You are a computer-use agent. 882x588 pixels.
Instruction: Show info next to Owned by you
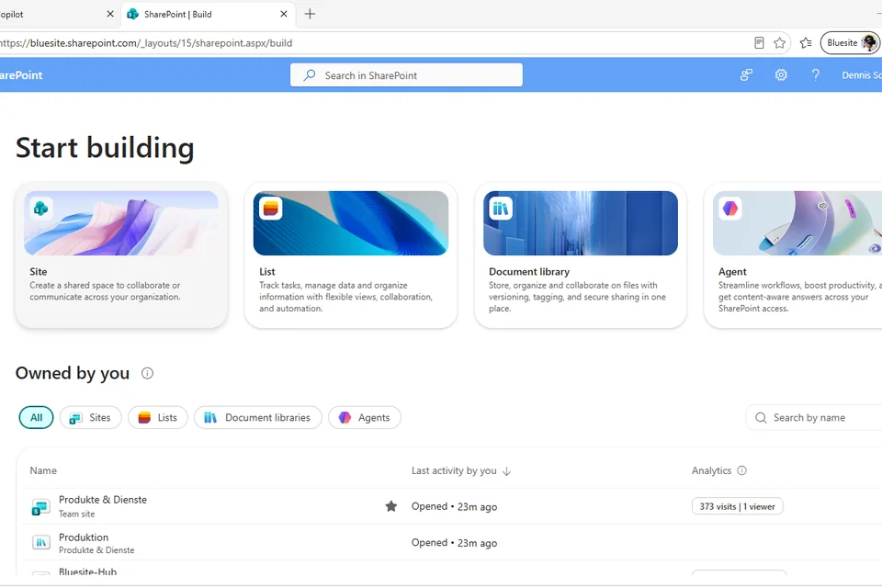coord(147,373)
